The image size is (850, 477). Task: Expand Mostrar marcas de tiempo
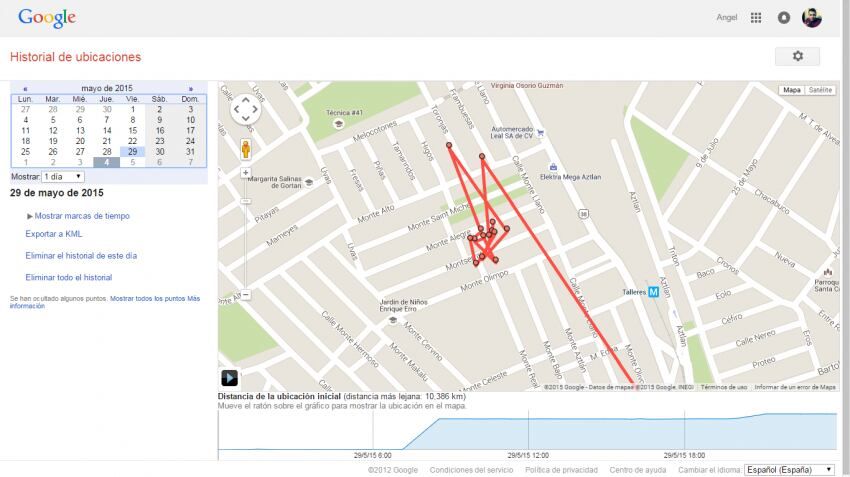[81, 216]
